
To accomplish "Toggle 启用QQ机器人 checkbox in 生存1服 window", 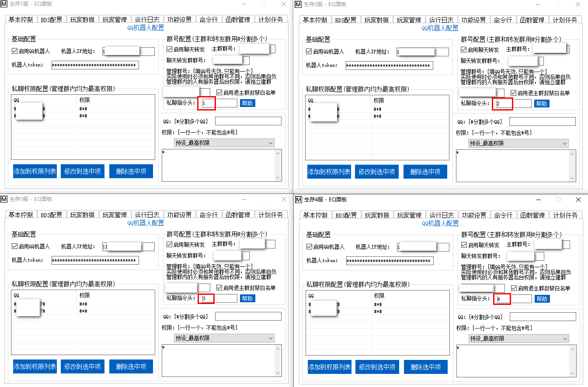I will [15, 51].
